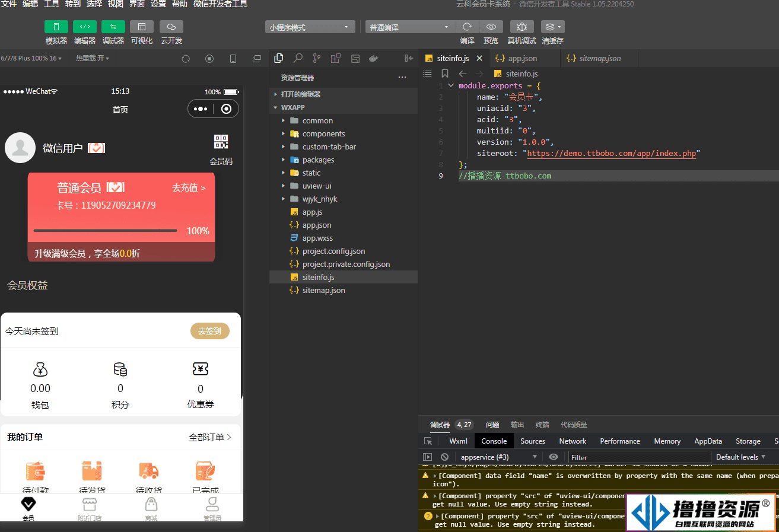Viewport: 779px width, 532px height.
Task: Open project.config.json in the tree
Action: click(344, 251)
